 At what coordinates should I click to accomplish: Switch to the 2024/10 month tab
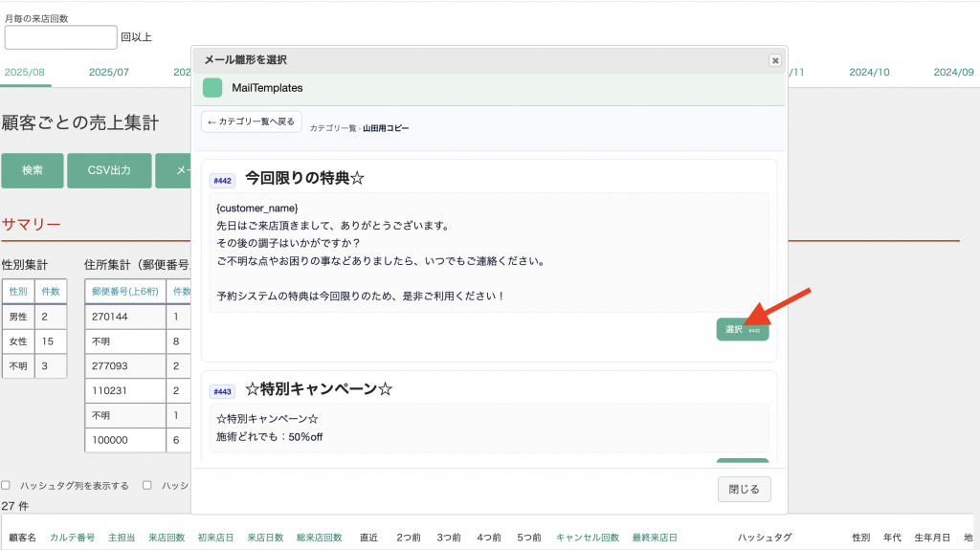870,72
